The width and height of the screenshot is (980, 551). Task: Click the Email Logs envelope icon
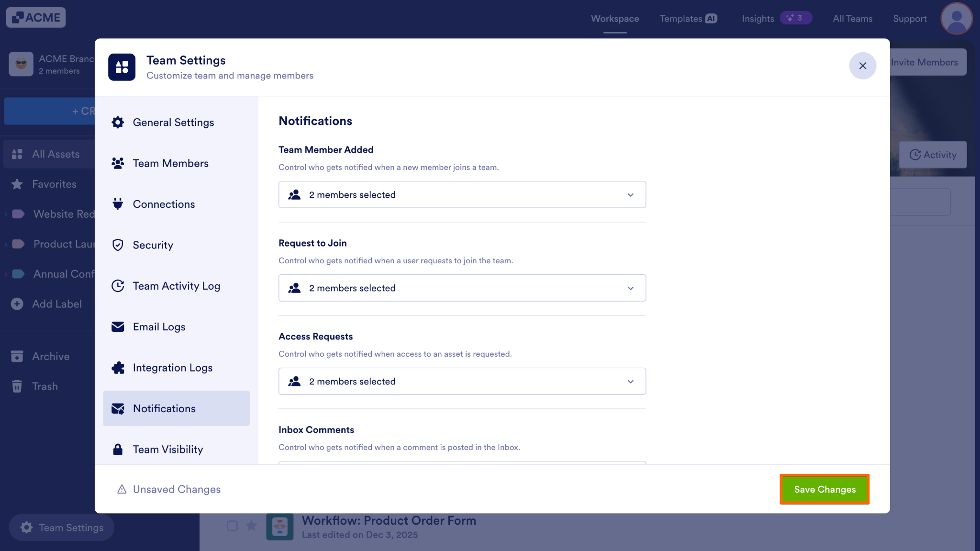pos(118,326)
